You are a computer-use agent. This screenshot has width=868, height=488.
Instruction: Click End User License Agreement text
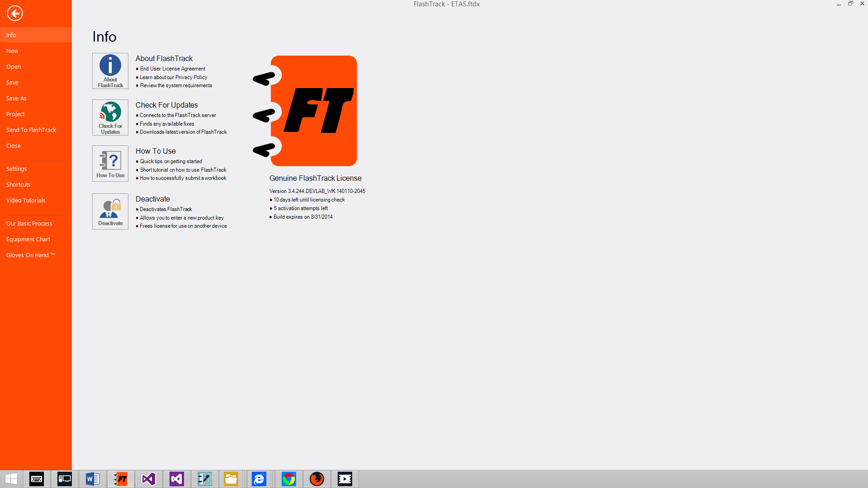pyautogui.click(x=173, y=69)
